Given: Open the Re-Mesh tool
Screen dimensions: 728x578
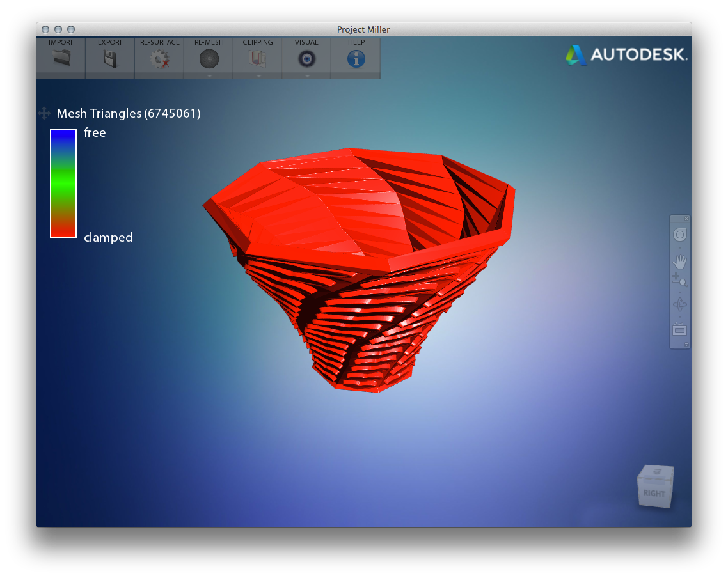Looking at the screenshot, I should [209, 59].
